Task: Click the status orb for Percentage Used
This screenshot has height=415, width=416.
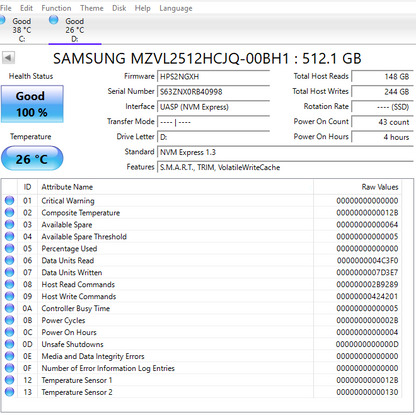Action: (9, 248)
